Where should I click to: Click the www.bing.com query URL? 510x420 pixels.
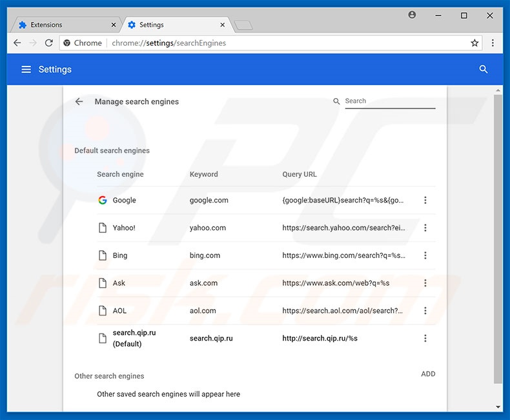pyautogui.click(x=344, y=255)
